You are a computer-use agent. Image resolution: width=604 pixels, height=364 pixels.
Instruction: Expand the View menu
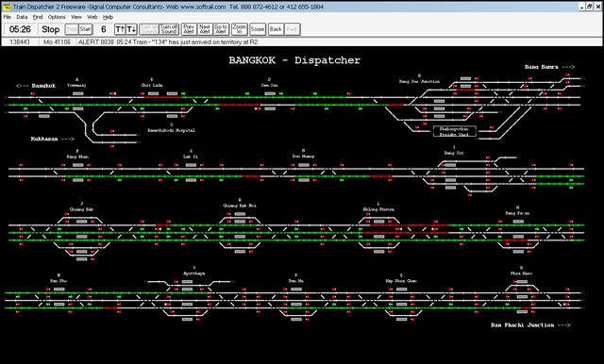point(76,17)
